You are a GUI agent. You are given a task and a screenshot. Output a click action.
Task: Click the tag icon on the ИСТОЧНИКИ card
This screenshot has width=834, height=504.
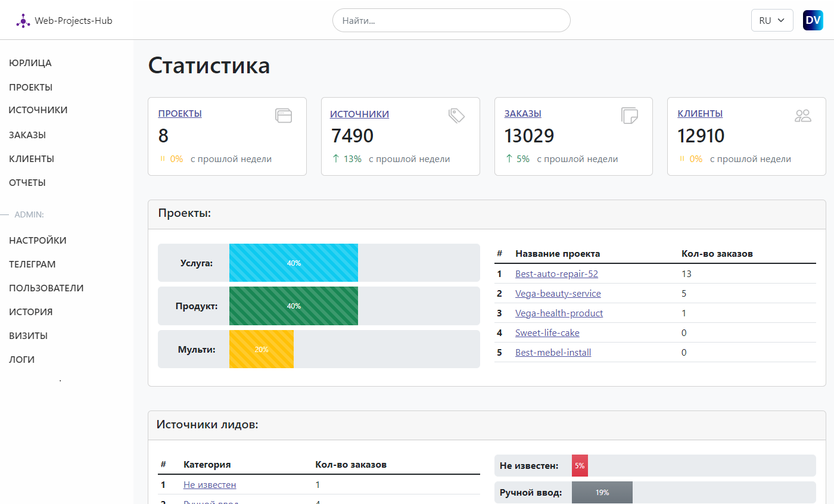pos(456,115)
